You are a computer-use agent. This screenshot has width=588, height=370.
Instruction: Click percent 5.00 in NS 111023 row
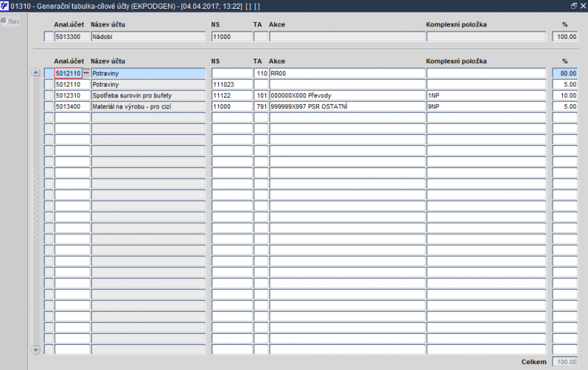pyautogui.click(x=564, y=84)
